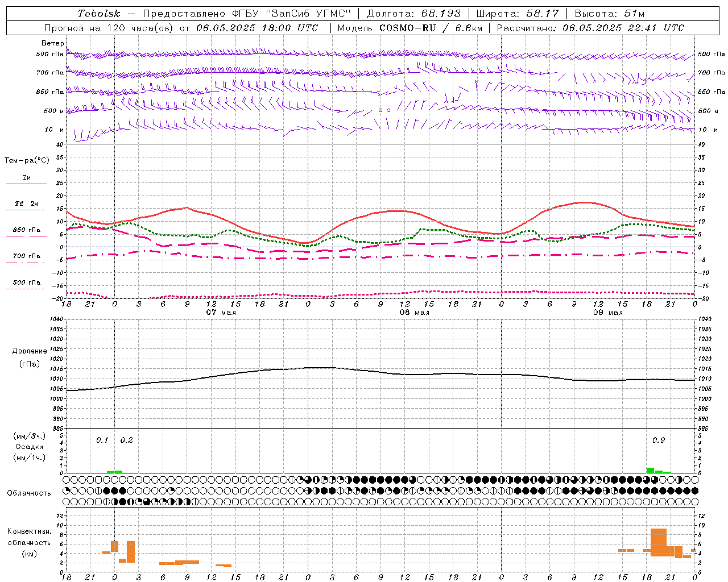Click the Модель COSMO-RU / 6.6км label

pyautogui.click(x=410, y=28)
